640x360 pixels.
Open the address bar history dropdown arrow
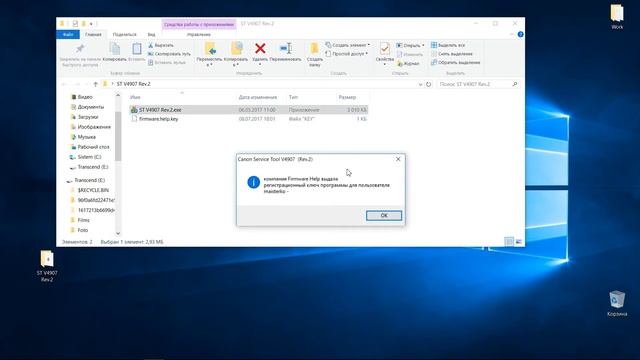pos(420,84)
